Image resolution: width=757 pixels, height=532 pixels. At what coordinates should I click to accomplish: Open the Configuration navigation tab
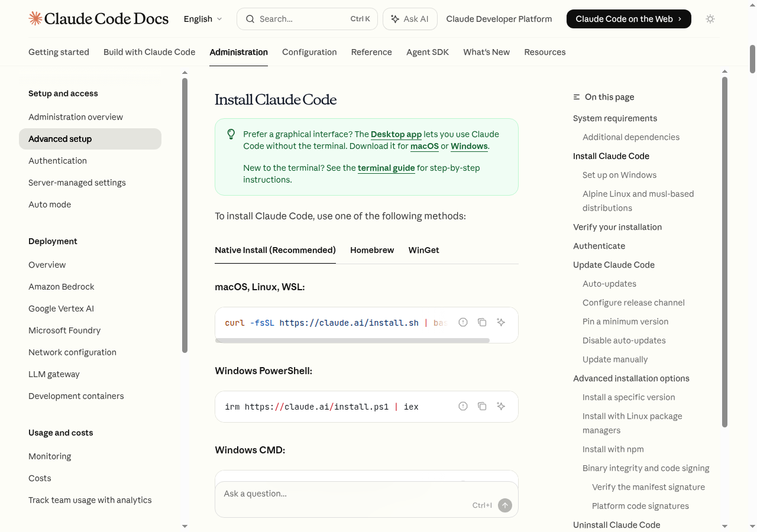pos(309,52)
